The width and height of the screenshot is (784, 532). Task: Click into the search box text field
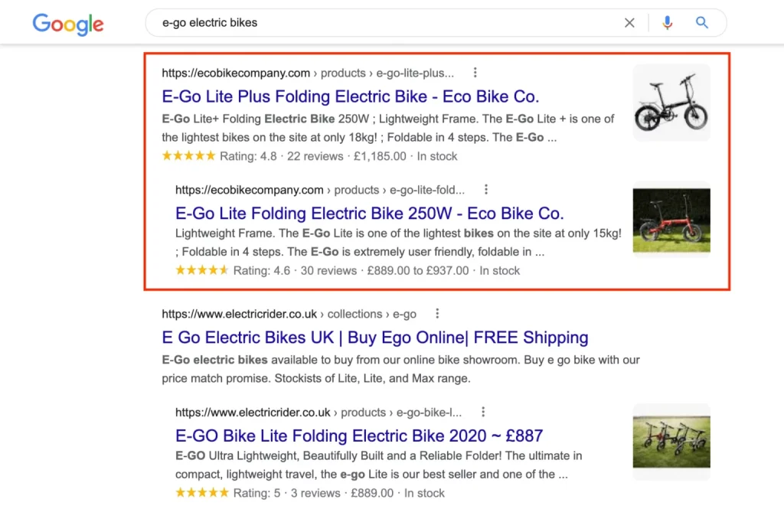point(385,22)
